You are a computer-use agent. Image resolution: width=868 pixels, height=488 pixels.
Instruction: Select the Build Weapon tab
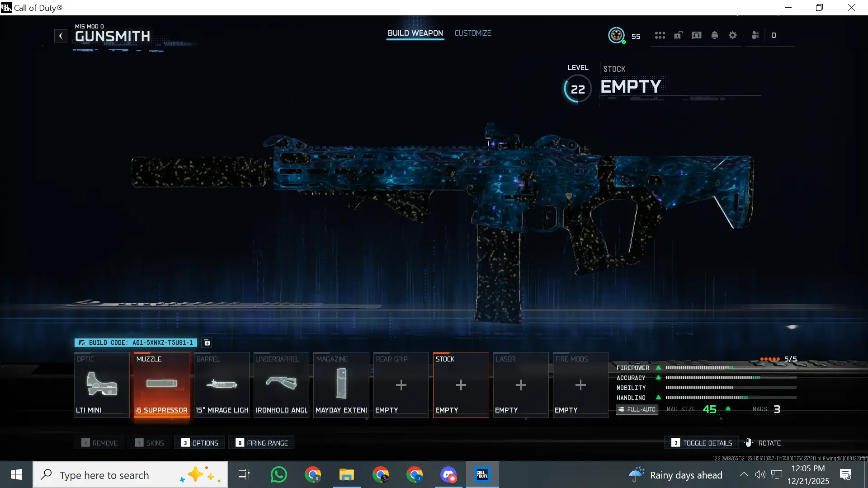pyautogui.click(x=415, y=33)
